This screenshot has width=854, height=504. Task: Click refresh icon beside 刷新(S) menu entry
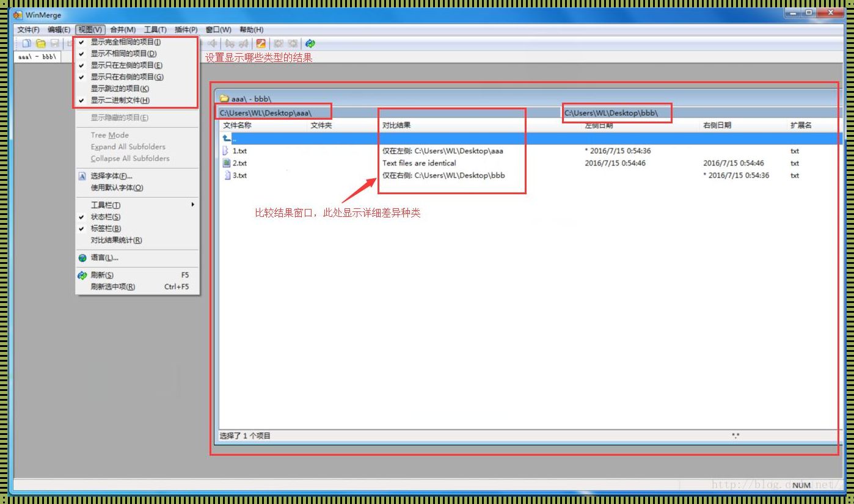82,276
